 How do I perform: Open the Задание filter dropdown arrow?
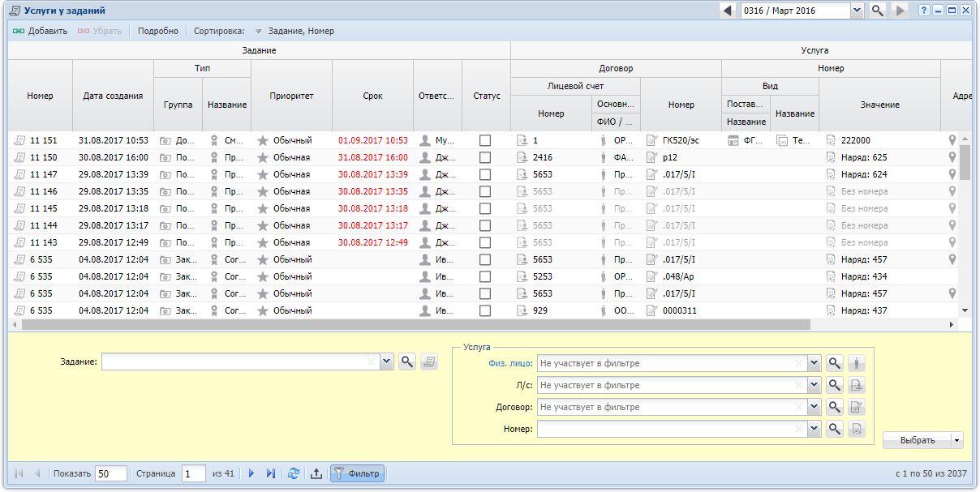pos(387,362)
